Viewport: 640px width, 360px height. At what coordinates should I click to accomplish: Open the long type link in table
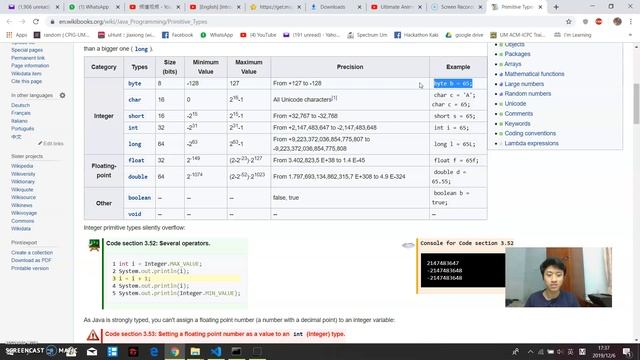pos(134,144)
